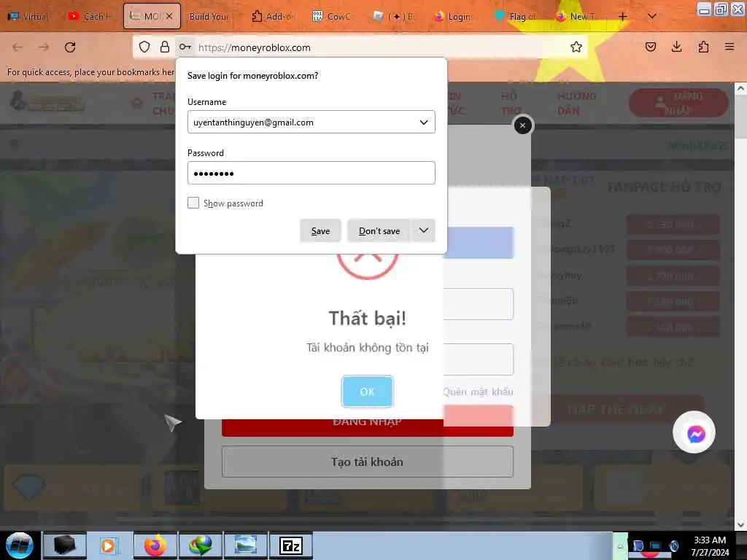Image resolution: width=747 pixels, height=560 pixels.
Task: Expand the Username dropdown arrow
Action: (x=424, y=122)
